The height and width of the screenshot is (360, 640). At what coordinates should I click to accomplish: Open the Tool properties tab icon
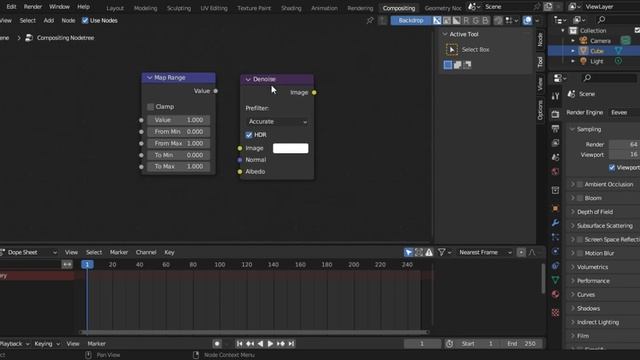pyautogui.click(x=555, y=96)
